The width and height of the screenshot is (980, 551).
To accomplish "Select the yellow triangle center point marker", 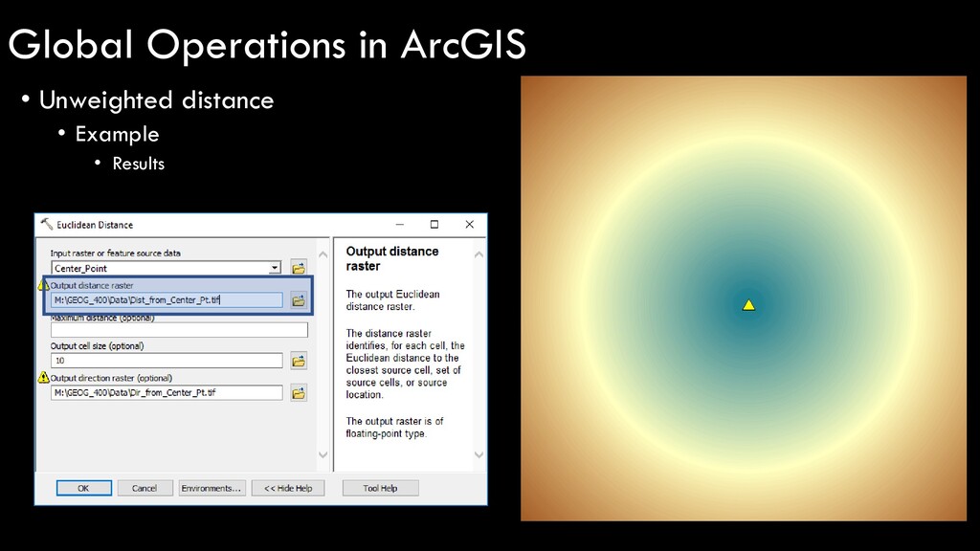I will pyautogui.click(x=748, y=305).
